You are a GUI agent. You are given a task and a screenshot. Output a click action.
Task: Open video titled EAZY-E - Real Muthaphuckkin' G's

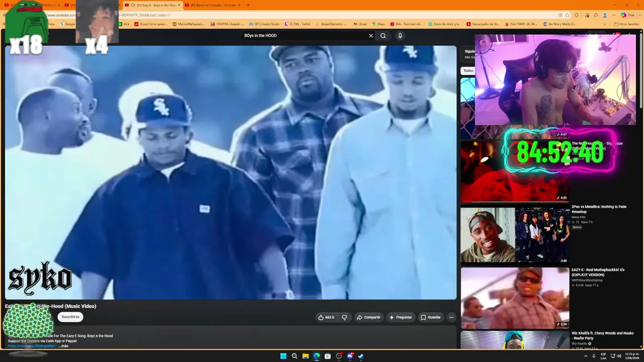tap(598, 273)
